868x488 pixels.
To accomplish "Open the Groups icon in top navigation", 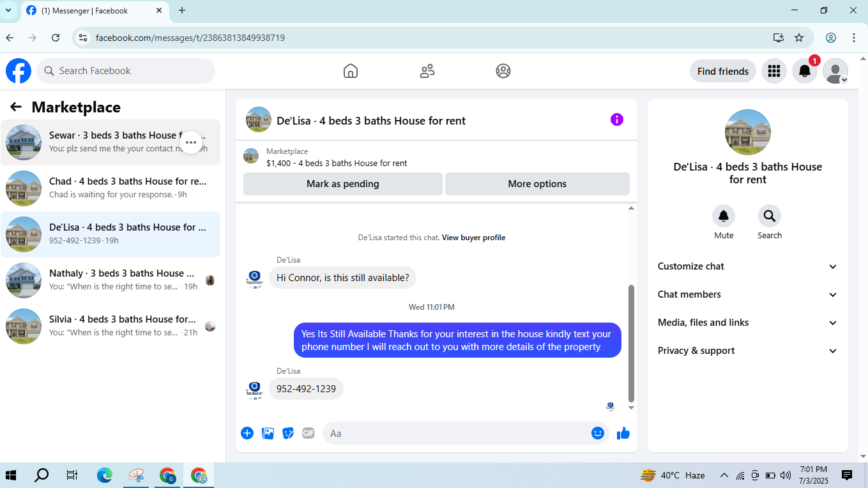I will click(503, 71).
